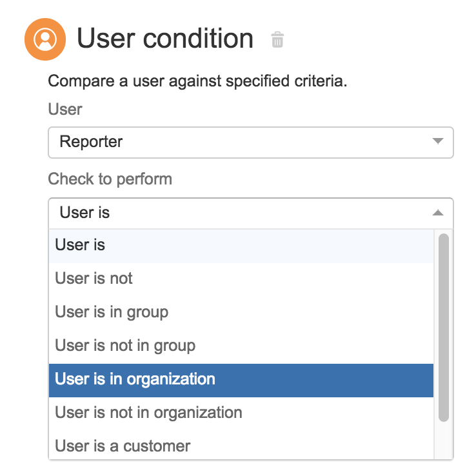Click the 'Reporter' text inside the user field
This screenshot has width=476, height=476.
[x=91, y=142]
